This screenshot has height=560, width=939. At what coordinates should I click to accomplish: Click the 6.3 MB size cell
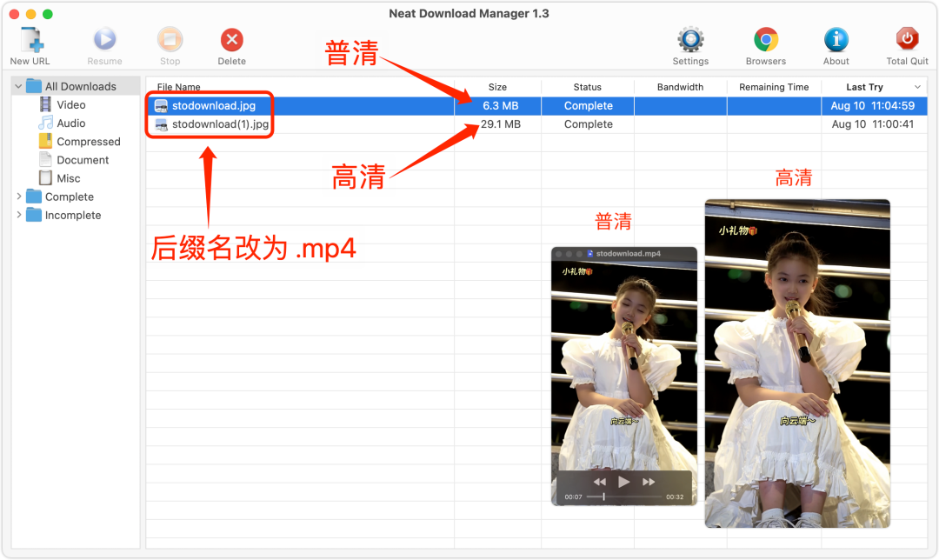pyautogui.click(x=500, y=106)
